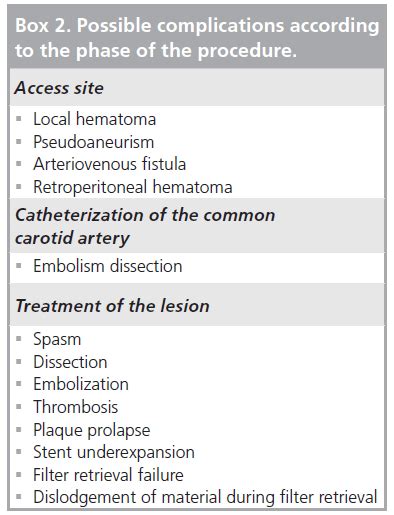Click Retroperitoneal hematoma item
394x515 pixels.
[x=133, y=187]
